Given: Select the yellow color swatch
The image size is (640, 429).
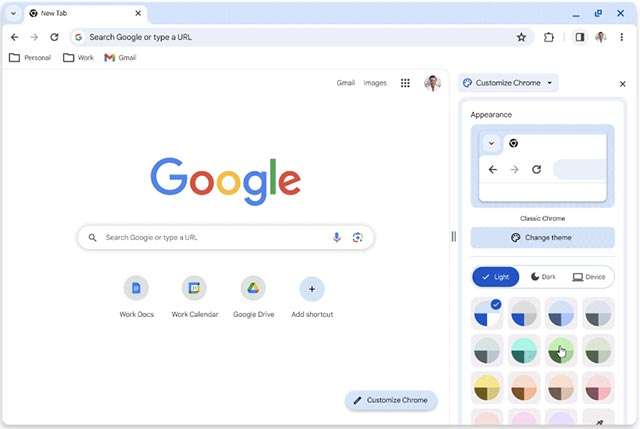Looking at the screenshot, I should pyautogui.click(x=487, y=388).
